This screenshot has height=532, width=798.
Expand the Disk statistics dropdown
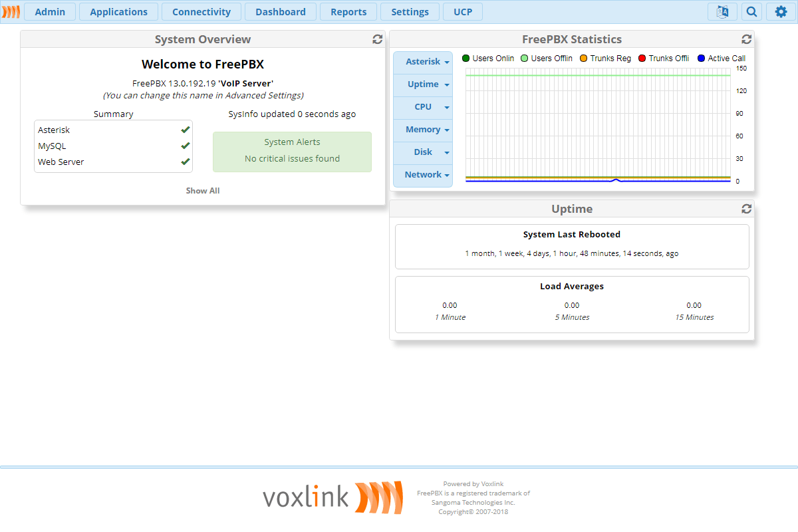point(423,152)
